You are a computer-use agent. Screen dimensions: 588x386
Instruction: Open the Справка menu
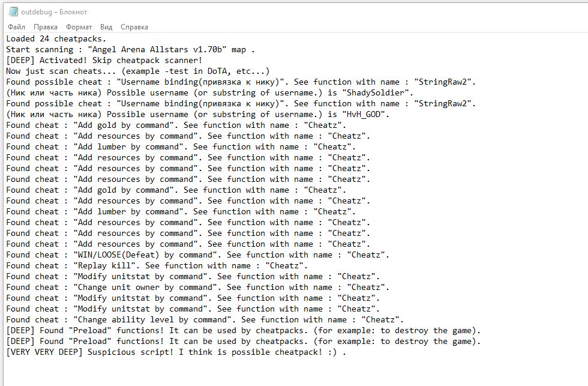[134, 27]
